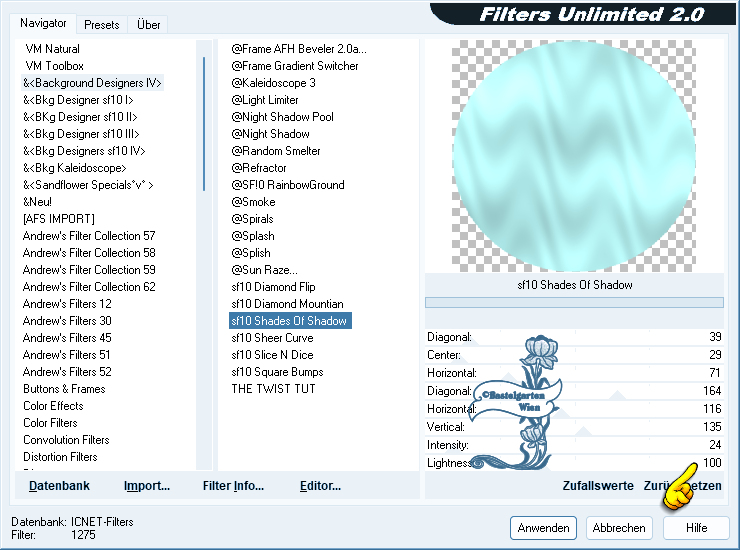Image resolution: width=740 pixels, height=550 pixels.
Task: Choose @Light Limiter filter
Action: click(x=265, y=100)
